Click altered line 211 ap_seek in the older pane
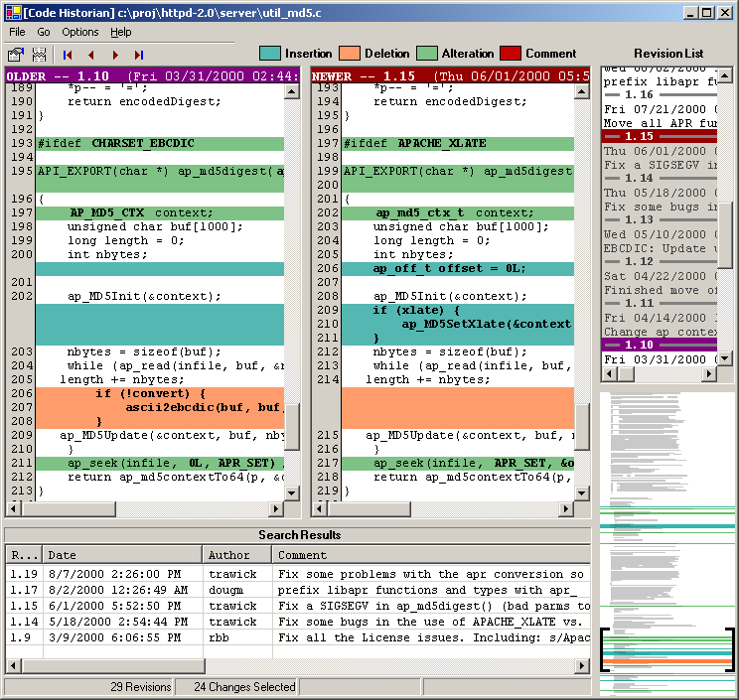The width and height of the screenshot is (739, 700). tap(160, 463)
